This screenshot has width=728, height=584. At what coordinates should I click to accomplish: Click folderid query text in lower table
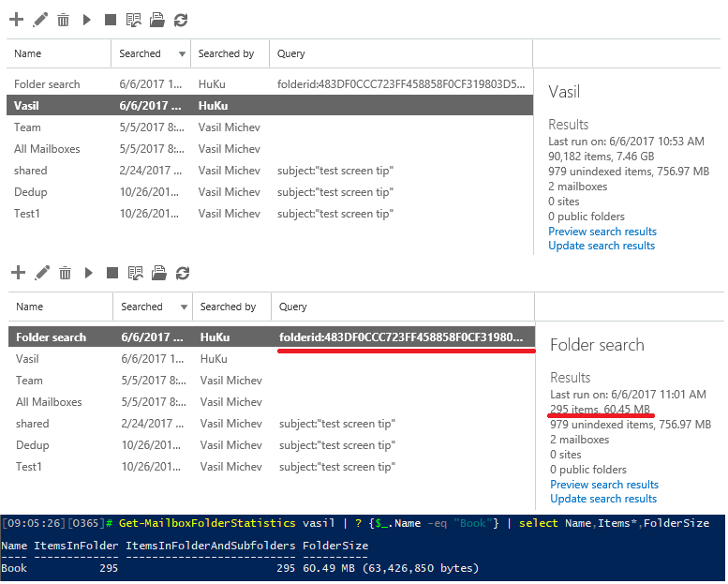coord(401,337)
